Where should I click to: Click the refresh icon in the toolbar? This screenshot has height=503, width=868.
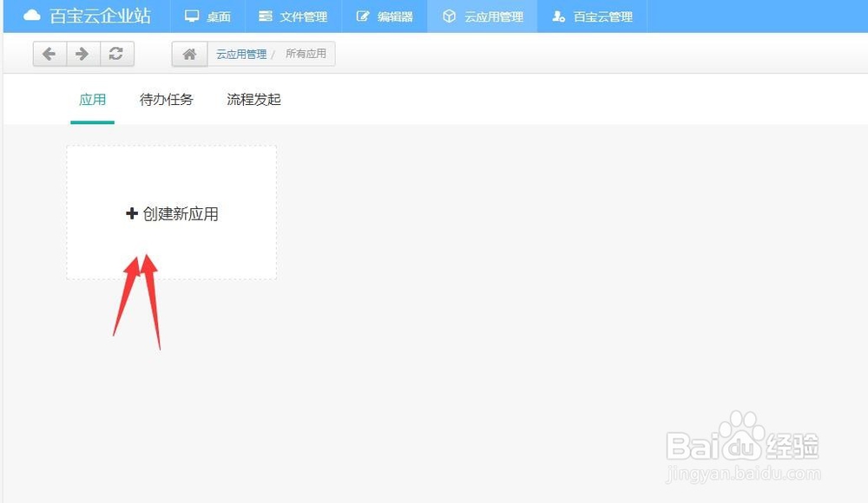(x=116, y=53)
